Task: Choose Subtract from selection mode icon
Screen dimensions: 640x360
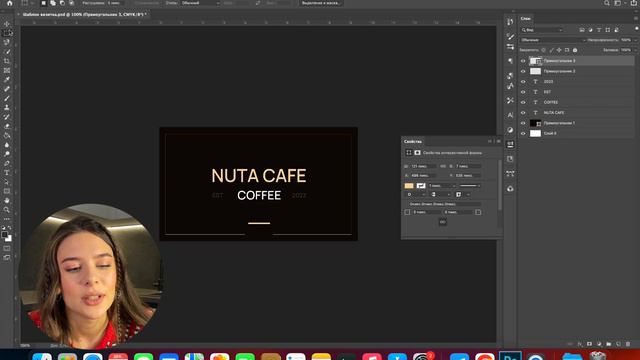Action: 62,3
